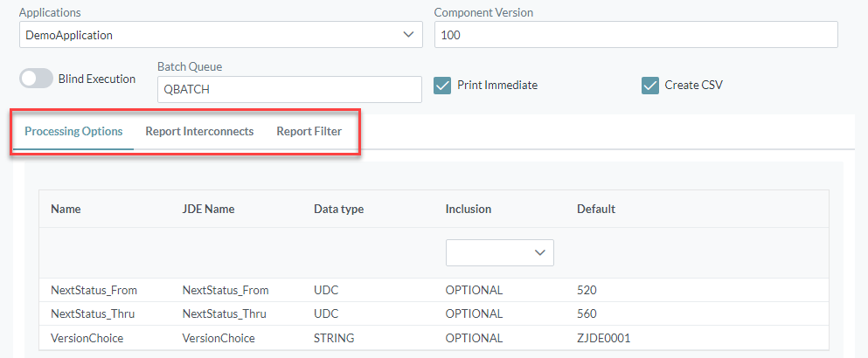This screenshot has height=358, width=868.
Task: Click the Component Version input field
Action: [x=635, y=35]
